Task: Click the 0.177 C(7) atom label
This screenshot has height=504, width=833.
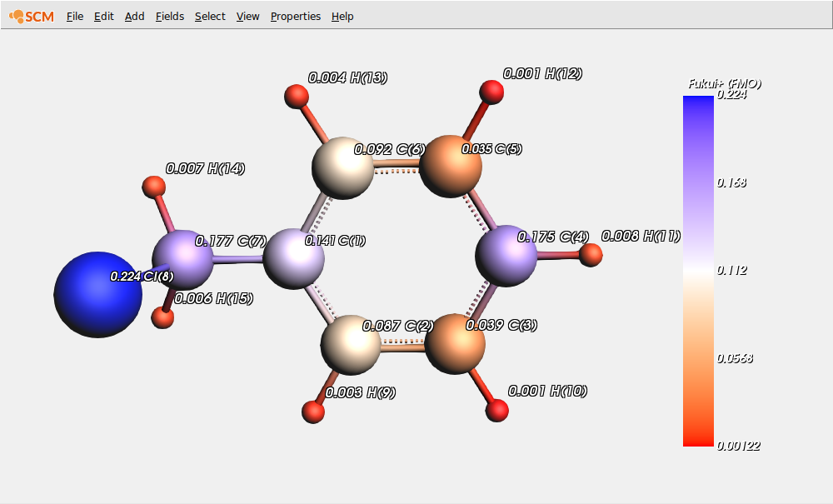Action: point(231,242)
